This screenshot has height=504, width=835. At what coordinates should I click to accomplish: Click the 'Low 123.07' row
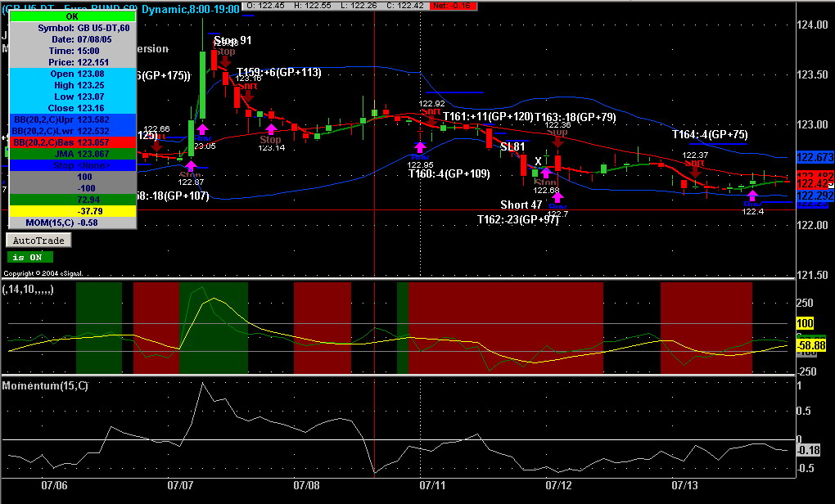tap(73, 97)
